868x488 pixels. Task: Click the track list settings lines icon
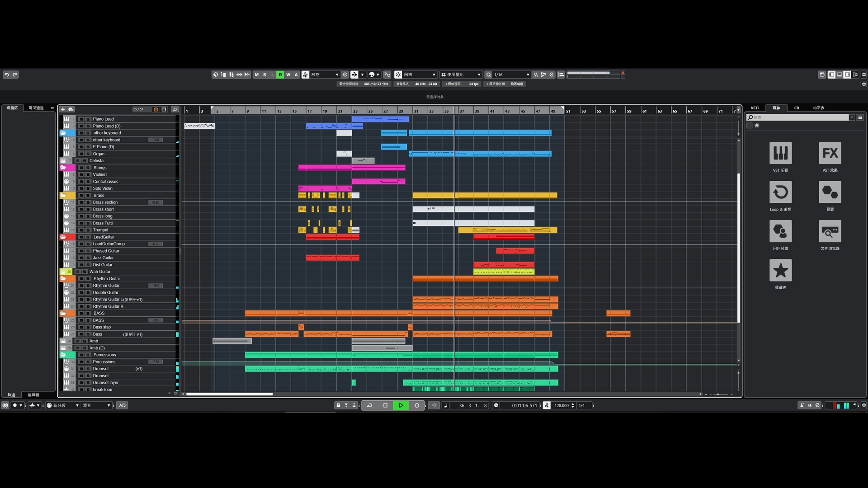click(164, 109)
